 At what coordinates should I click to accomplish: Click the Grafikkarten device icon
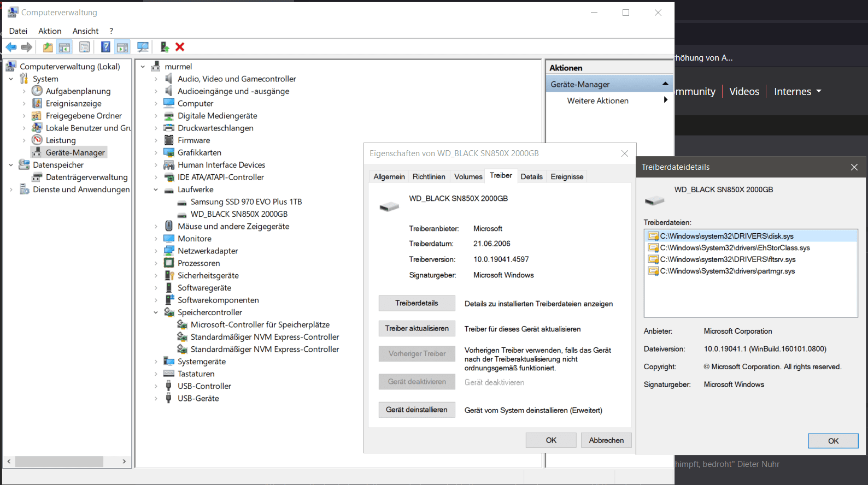169,152
